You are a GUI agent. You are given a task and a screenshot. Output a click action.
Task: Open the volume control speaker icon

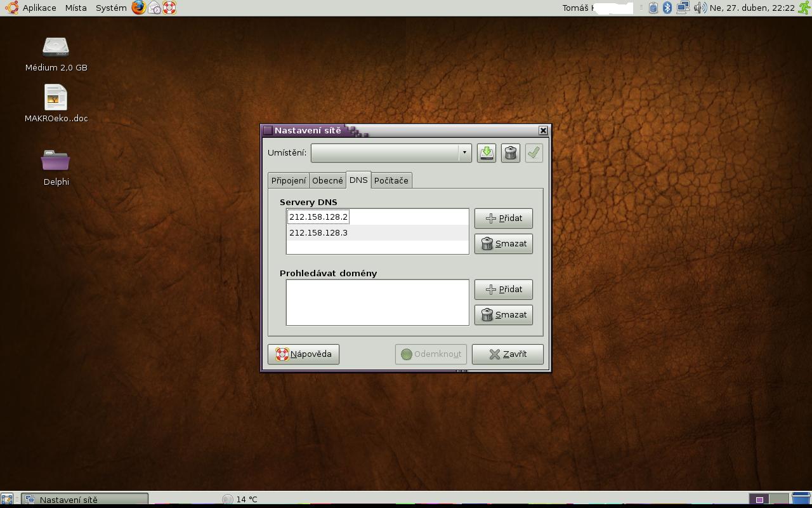(x=700, y=8)
